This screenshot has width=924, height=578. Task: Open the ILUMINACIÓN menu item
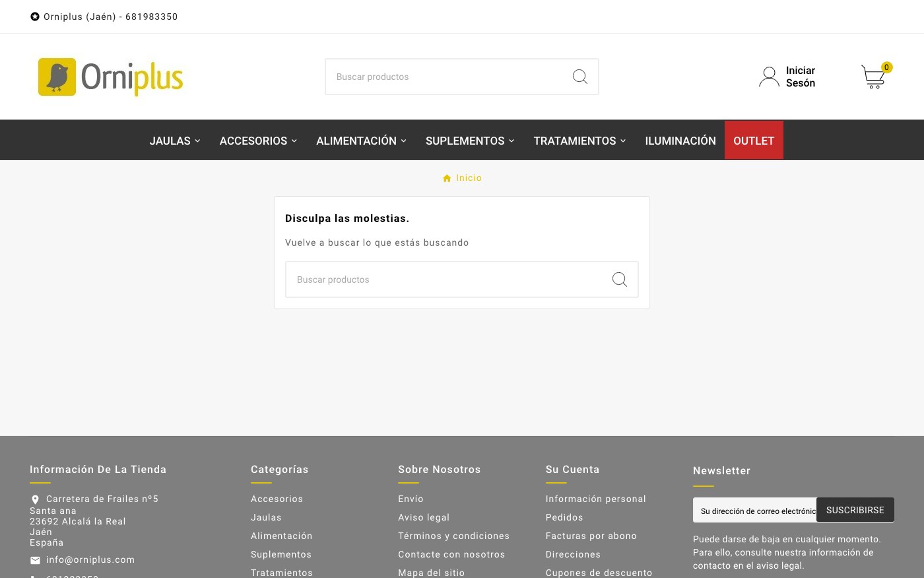tap(680, 141)
